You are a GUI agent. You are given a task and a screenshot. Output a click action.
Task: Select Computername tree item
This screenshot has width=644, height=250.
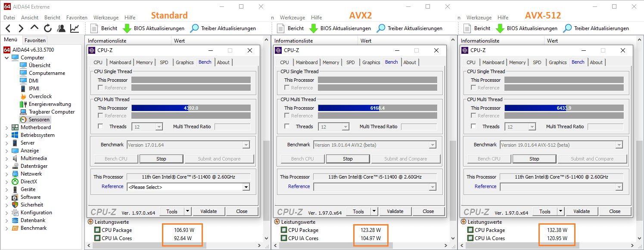click(47, 73)
